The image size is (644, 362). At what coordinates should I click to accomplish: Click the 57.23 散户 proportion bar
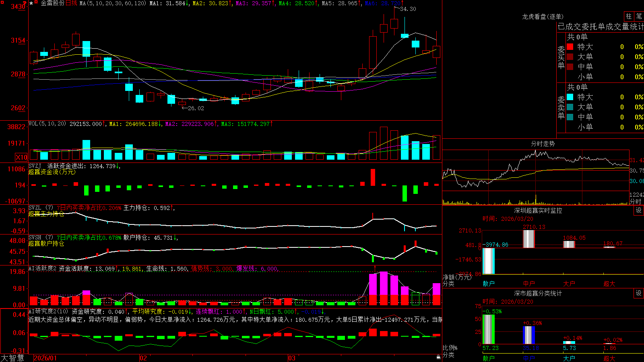(489, 329)
